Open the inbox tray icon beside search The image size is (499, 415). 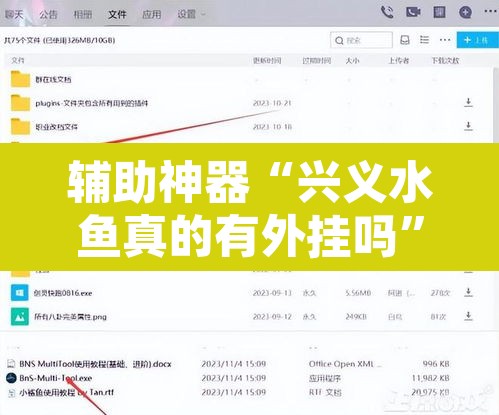[405, 40]
